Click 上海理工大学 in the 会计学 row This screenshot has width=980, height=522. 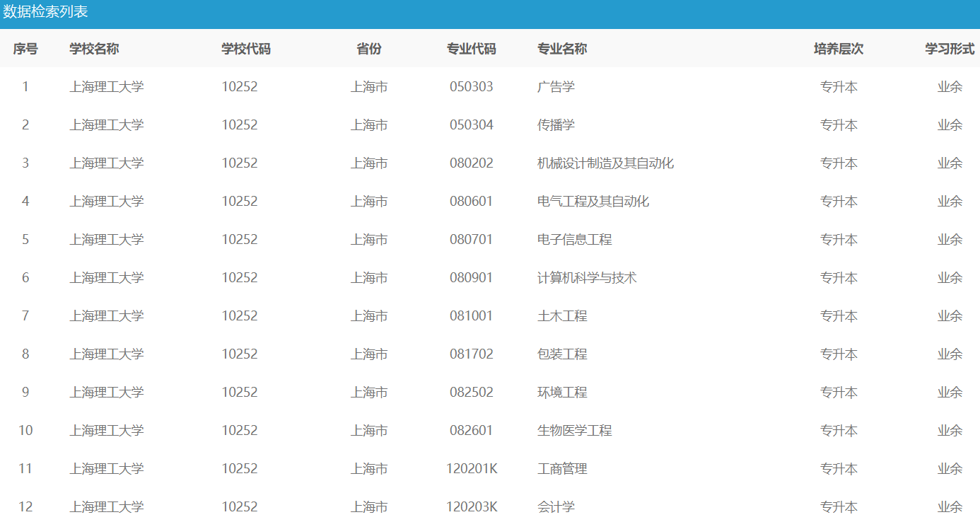coord(107,507)
